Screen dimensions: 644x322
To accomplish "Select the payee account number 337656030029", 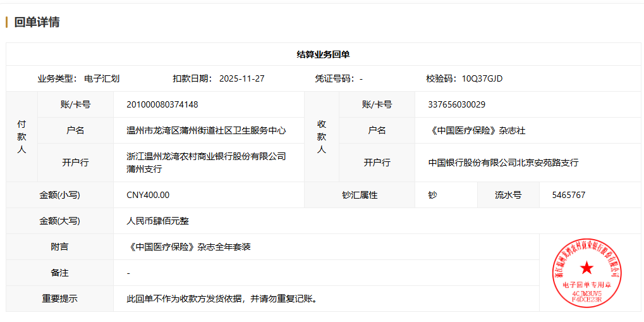I will 456,104.
